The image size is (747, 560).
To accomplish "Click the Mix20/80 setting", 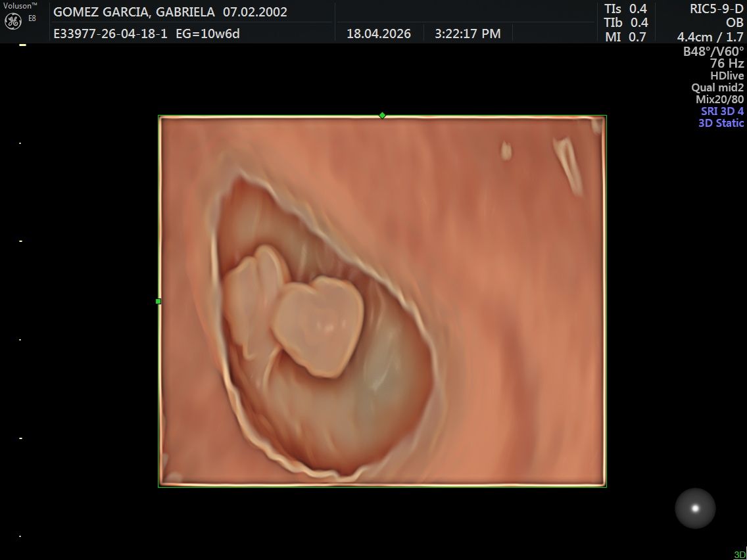I will (719, 99).
